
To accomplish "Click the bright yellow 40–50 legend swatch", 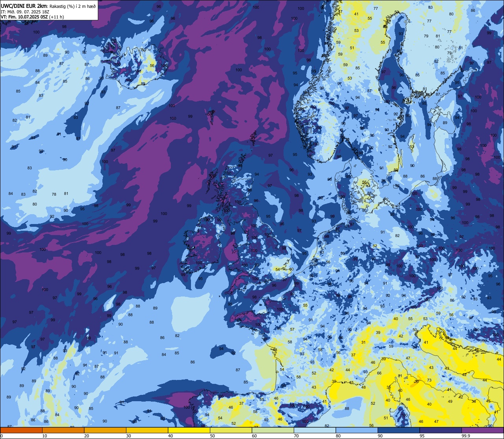I will coord(189,430).
